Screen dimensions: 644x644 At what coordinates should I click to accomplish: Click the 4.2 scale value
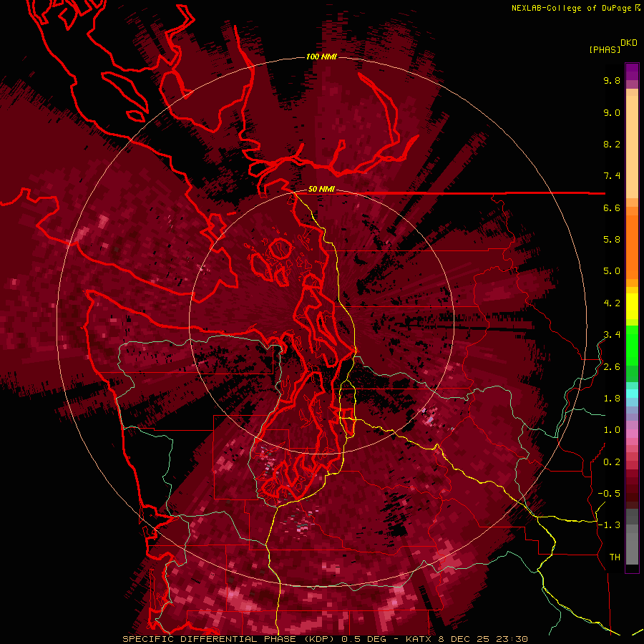(612, 303)
